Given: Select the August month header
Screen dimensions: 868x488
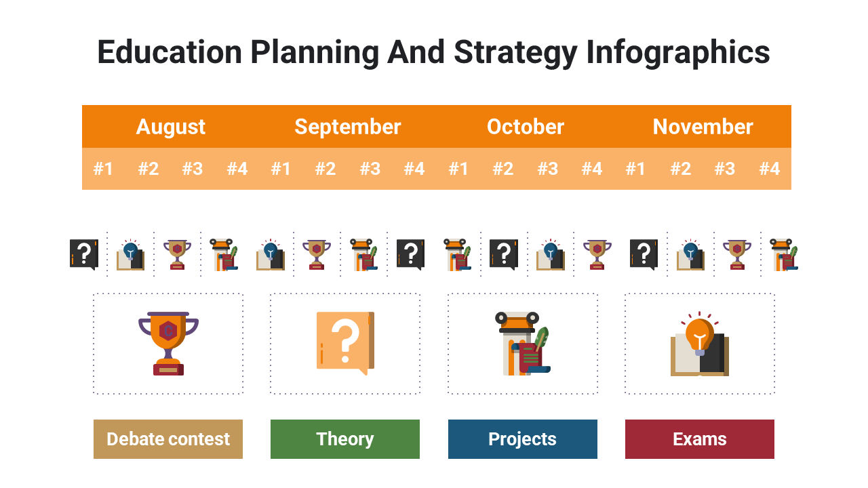Looking at the screenshot, I should (171, 127).
